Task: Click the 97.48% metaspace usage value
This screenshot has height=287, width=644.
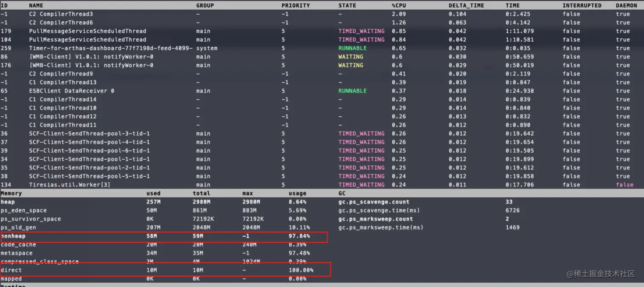Action: tap(299, 253)
